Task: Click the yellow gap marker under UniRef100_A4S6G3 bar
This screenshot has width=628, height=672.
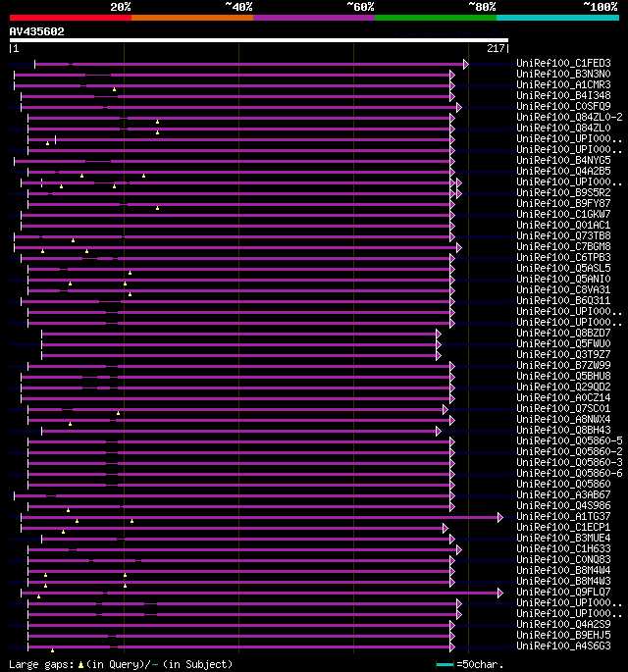Action: 52,650
